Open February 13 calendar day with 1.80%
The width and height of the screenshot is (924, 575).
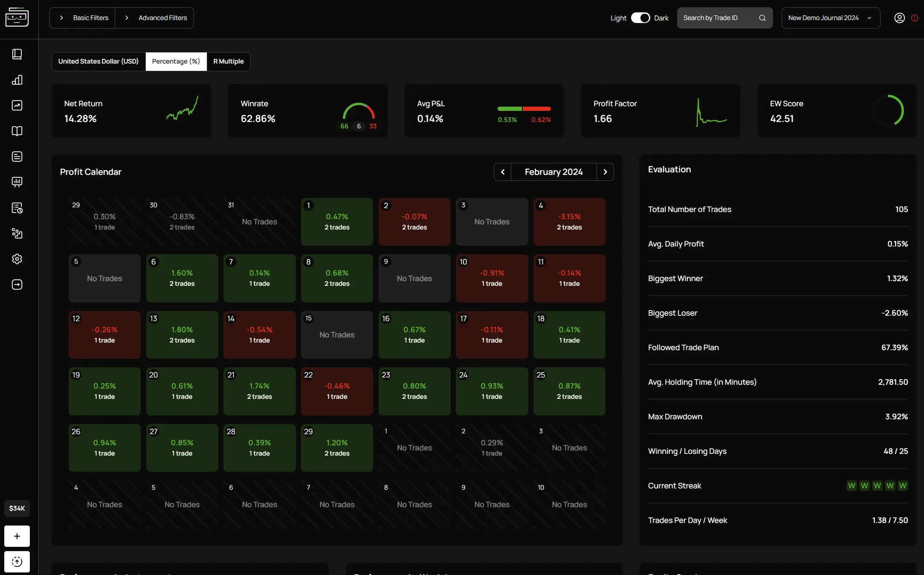point(182,335)
